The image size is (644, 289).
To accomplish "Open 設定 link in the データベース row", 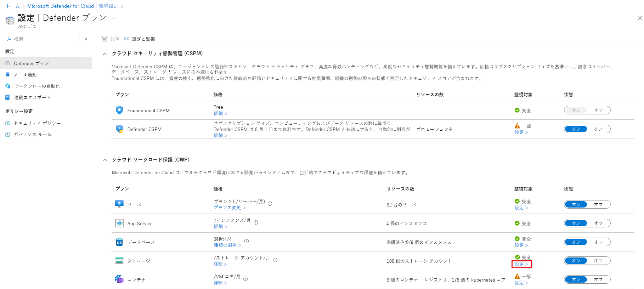I will [x=521, y=245].
